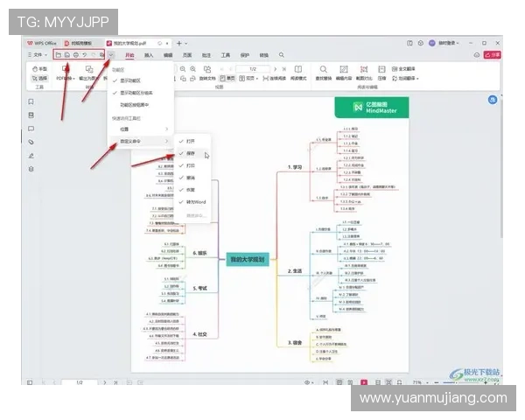
Task: Uncheck 保存 in the custom commands submenu
Action: tap(191, 152)
